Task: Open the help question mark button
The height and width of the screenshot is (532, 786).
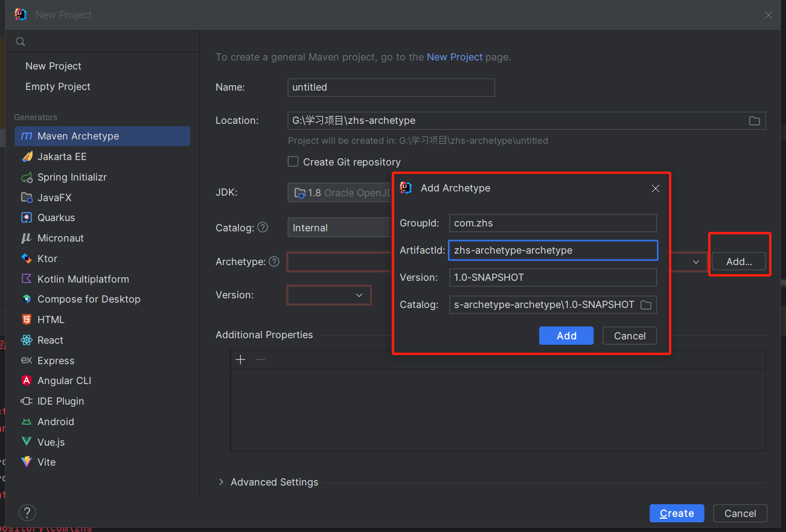Action: click(x=27, y=513)
